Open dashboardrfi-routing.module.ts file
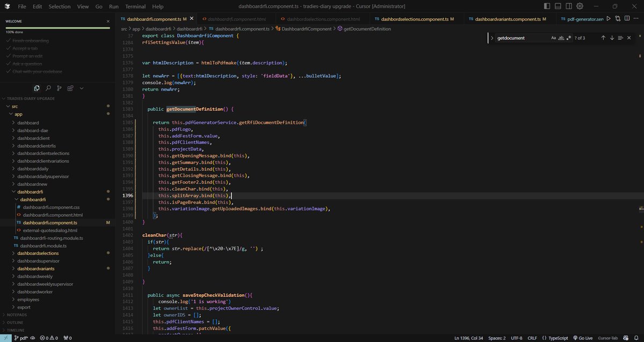Screen dimensions: 644x342 pyautogui.click(x=52, y=238)
